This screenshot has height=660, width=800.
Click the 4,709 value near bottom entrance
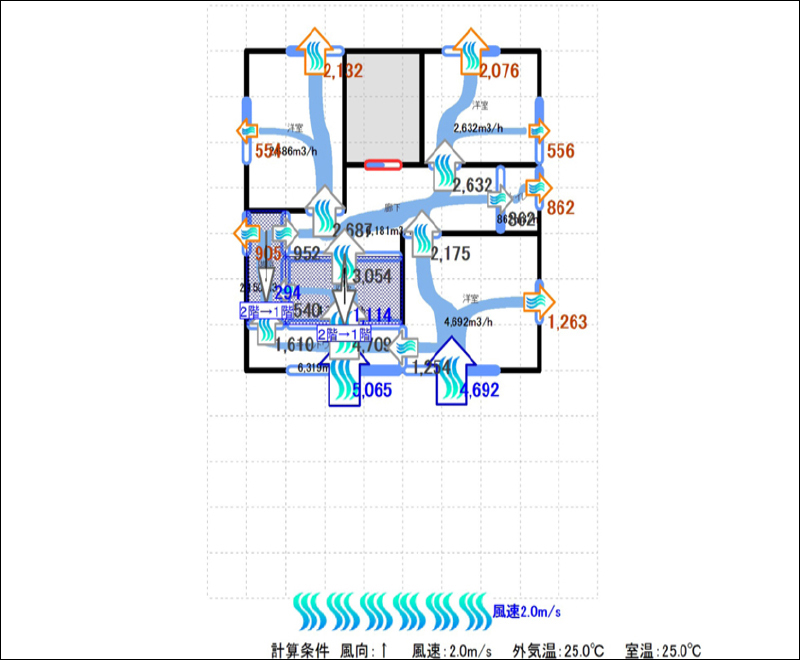coord(372,345)
